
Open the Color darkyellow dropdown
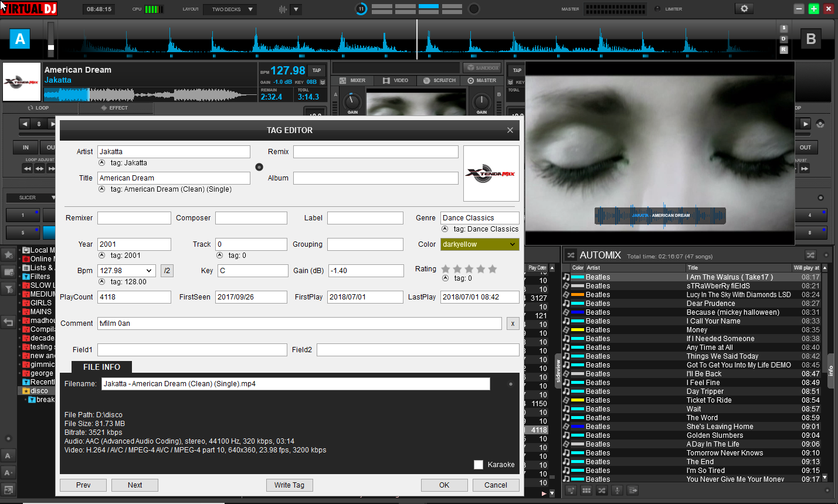(480, 244)
